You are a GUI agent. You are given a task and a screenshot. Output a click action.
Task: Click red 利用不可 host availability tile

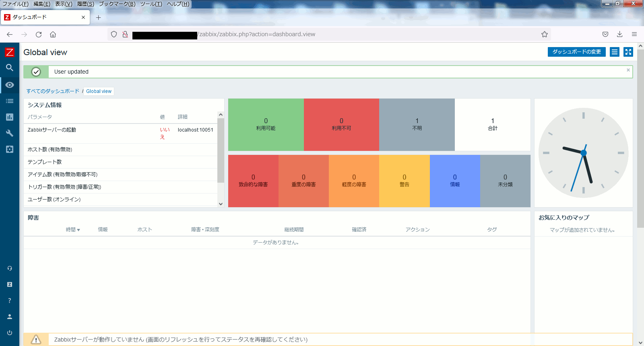click(341, 125)
